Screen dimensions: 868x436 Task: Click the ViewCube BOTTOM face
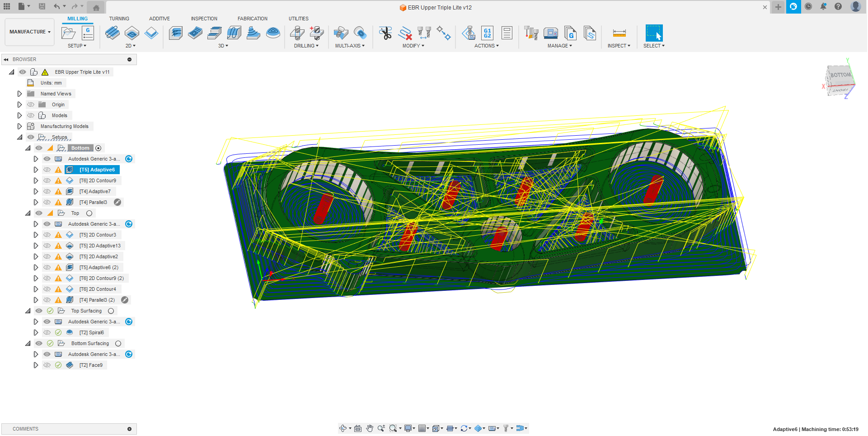(x=840, y=75)
